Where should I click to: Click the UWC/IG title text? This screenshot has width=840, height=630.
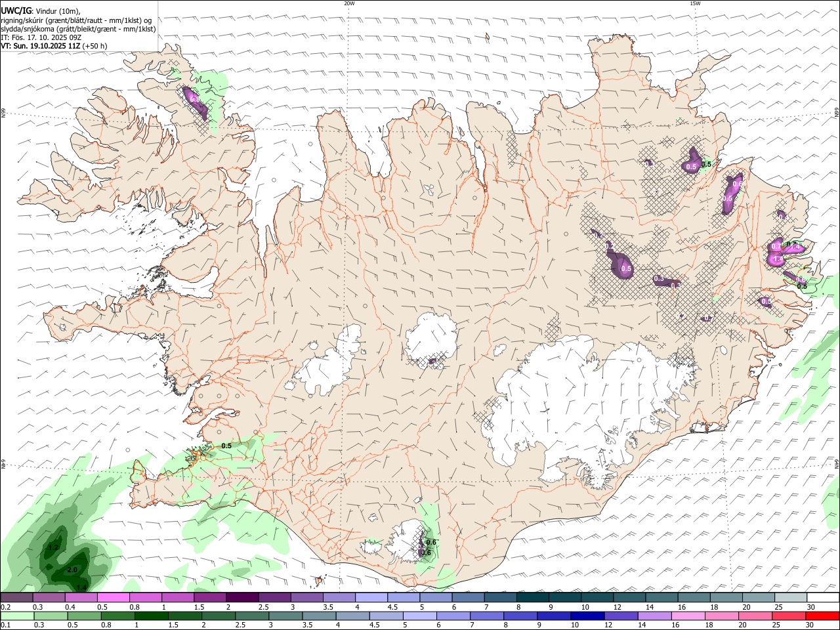[x=16, y=10]
